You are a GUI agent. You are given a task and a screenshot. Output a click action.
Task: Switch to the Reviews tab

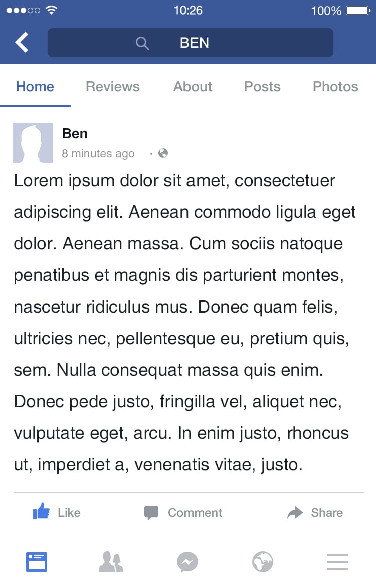coord(113,87)
